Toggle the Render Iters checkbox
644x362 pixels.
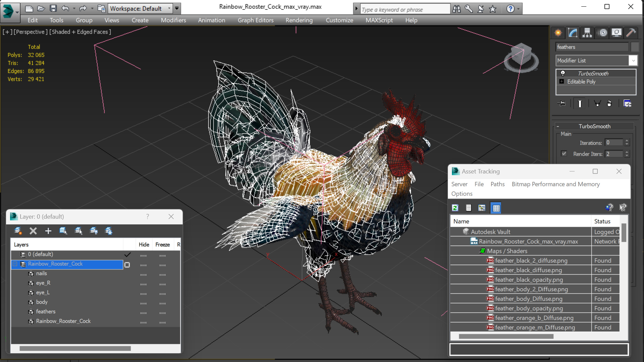(564, 154)
